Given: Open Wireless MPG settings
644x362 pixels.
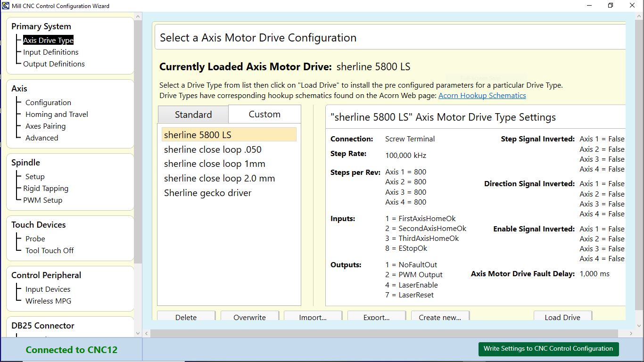Looking at the screenshot, I should point(48,301).
